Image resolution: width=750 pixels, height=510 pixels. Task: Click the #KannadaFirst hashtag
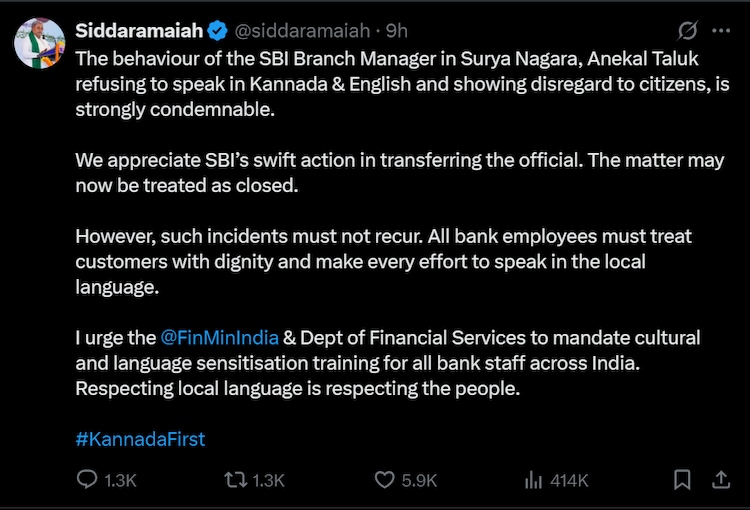click(140, 440)
